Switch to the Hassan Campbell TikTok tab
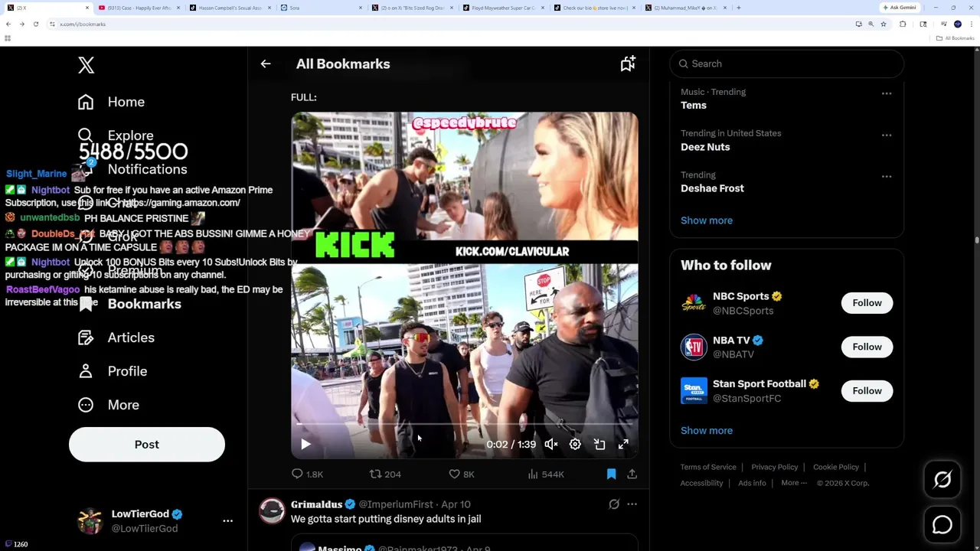The image size is (980, 551). 229,8
